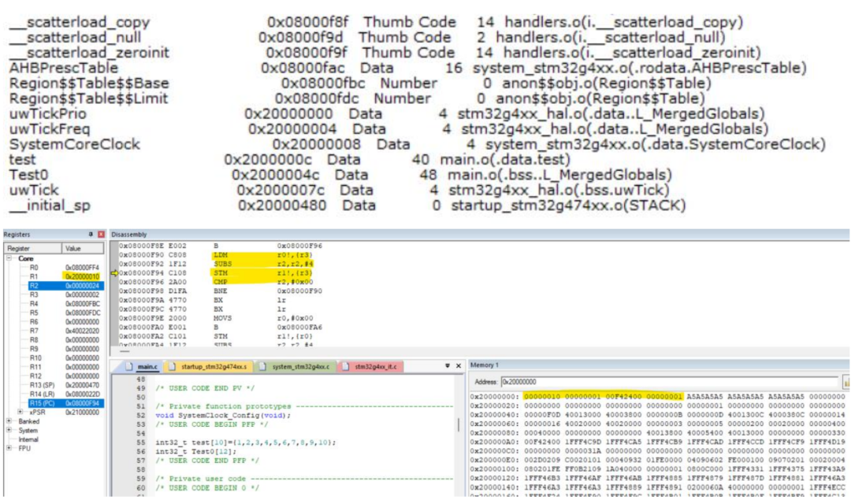The height and width of the screenshot is (504, 851).
Task: Click disassembly line at 0x08000F98 BNE
Action: [x=221, y=291]
